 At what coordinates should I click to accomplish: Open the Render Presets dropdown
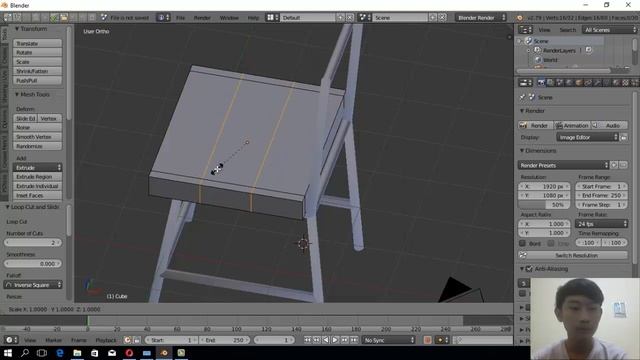click(564, 165)
